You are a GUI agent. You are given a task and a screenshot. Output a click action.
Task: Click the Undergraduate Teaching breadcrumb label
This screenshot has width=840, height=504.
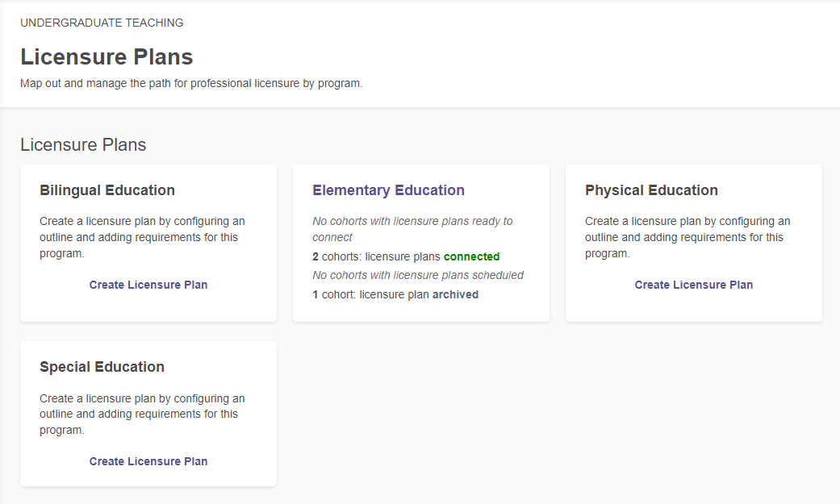point(102,23)
